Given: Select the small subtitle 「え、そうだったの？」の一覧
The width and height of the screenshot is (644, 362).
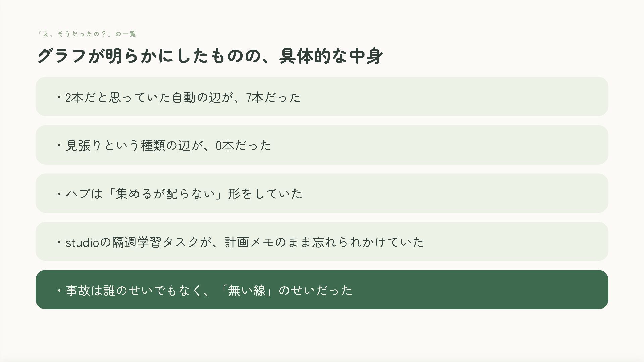Looking at the screenshot, I should (87, 34).
